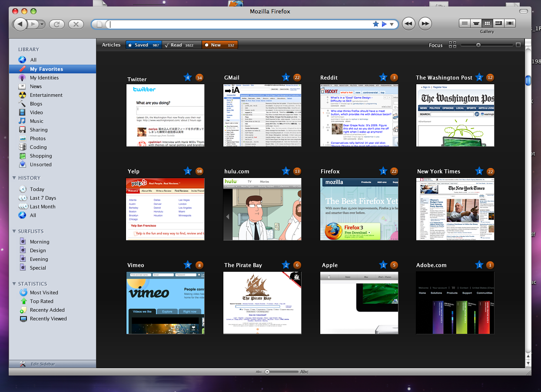The width and height of the screenshot is (541, 392).
Task: Collapse the Statistics section triangle
Action: coord(14,283)
